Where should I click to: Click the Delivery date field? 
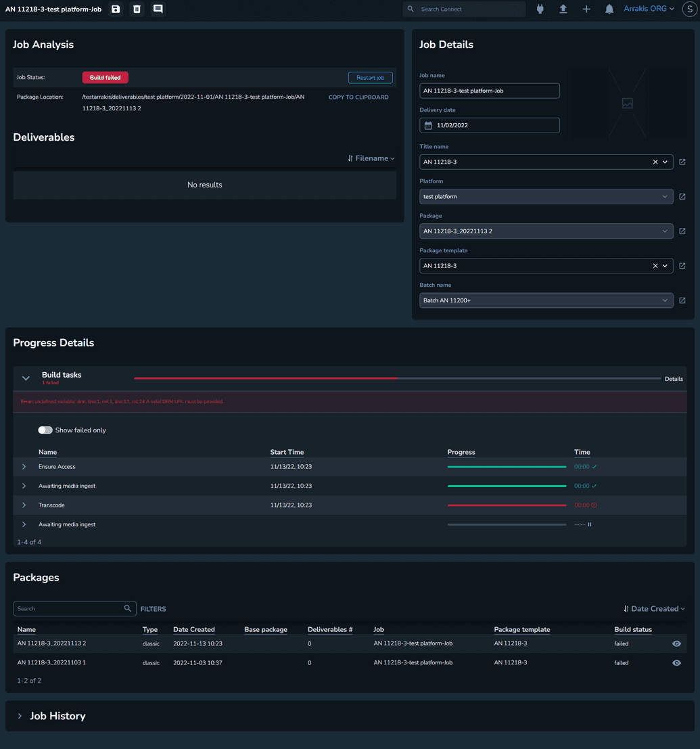pyautogui.click(x=490, y=126)
